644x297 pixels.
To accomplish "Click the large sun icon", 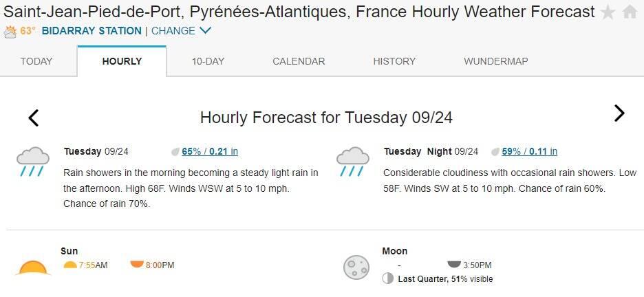I will pos(33,267).
